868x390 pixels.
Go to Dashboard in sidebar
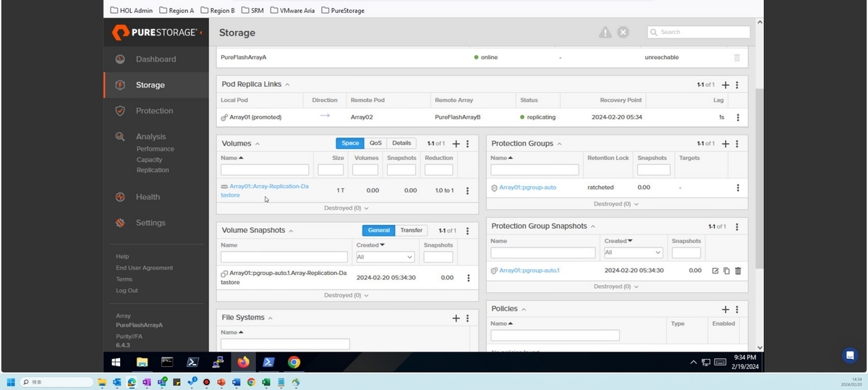pos(156,59)
